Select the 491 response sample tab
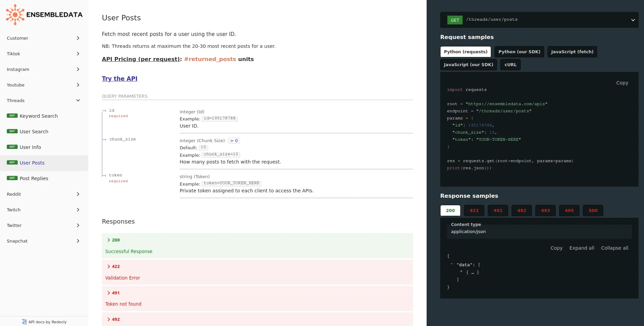This screenshot has width=644, height=326. click(498, 210)
